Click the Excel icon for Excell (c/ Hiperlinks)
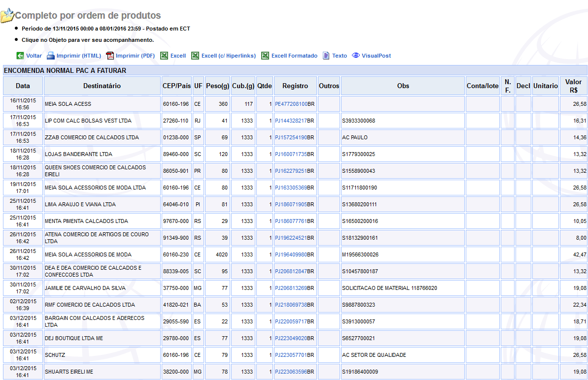The height and width of the screenshot is (380, 588). click(x=196, y=56)
